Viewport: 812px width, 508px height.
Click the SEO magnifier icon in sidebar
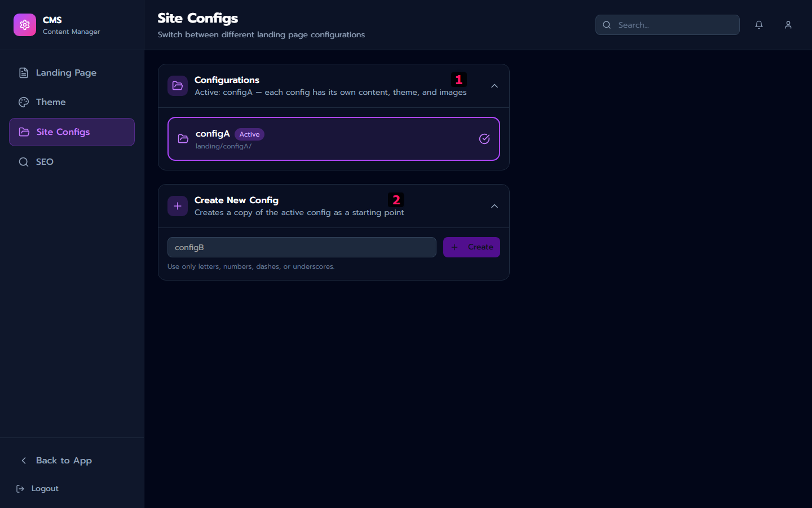[x=23, y=161]
